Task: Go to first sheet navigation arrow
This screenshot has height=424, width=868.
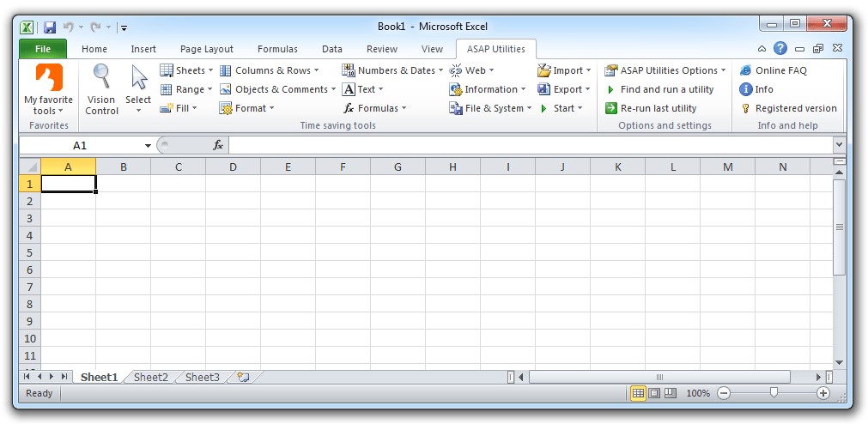Action: tap(27, 377)
